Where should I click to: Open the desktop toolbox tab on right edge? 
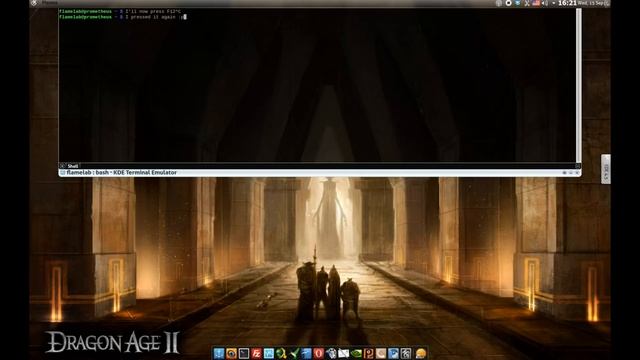[606, 169]
